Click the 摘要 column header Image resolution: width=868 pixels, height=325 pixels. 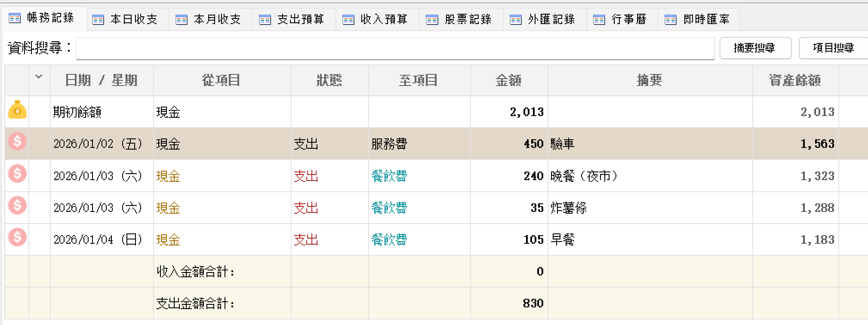(650, 80)
